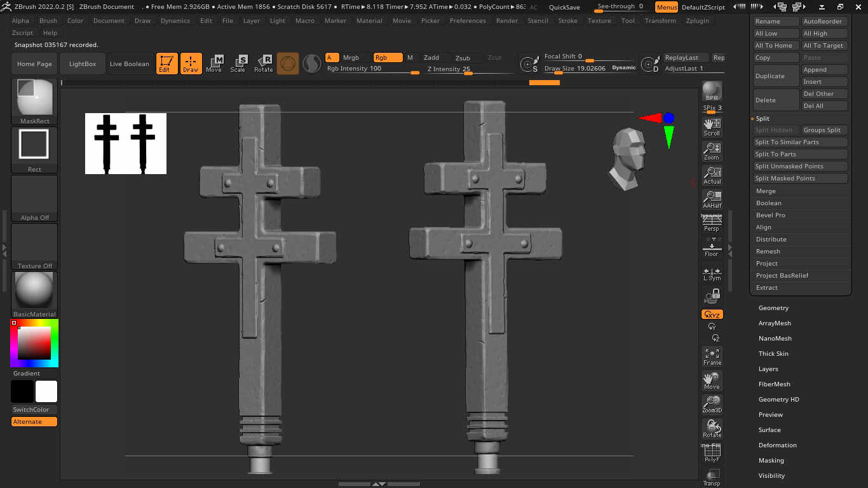Click the low-poly head camera indicator

[x=629, y=159]
